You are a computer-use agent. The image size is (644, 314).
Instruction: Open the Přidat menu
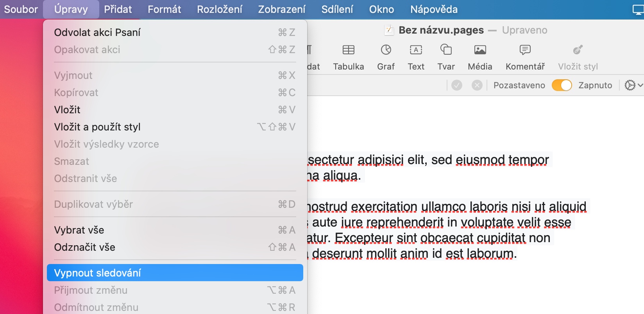(118, 9)
